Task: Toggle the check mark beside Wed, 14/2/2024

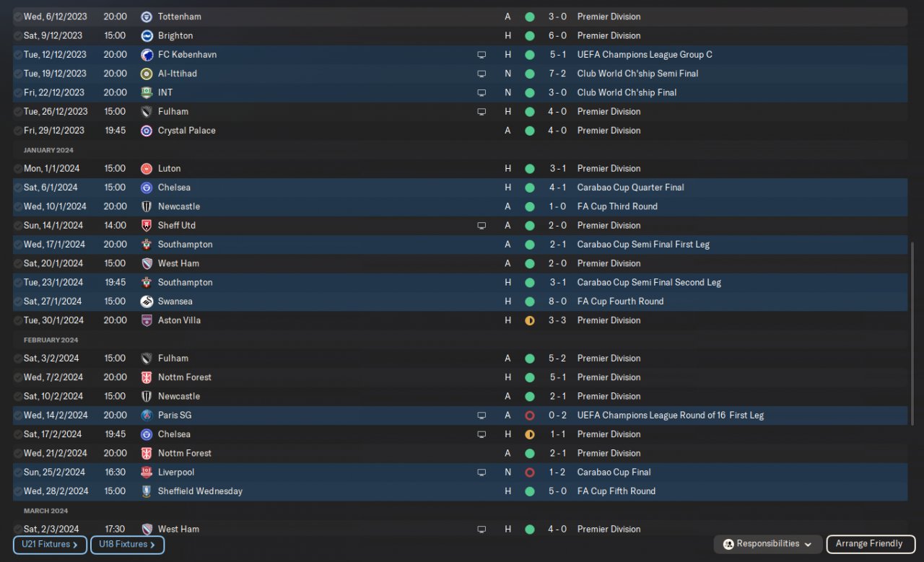Action: coord(18,416)
